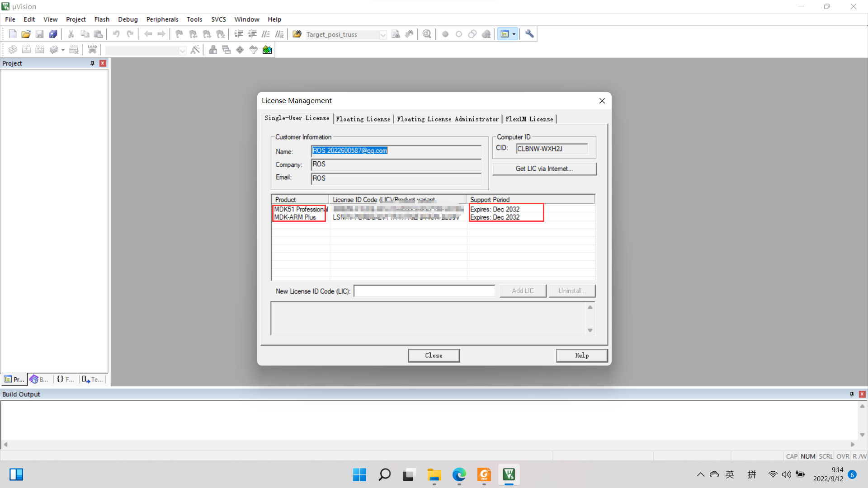Click the New file toolbar icon
This screenshot has width=868, height=488.
(x=13, y=34)
